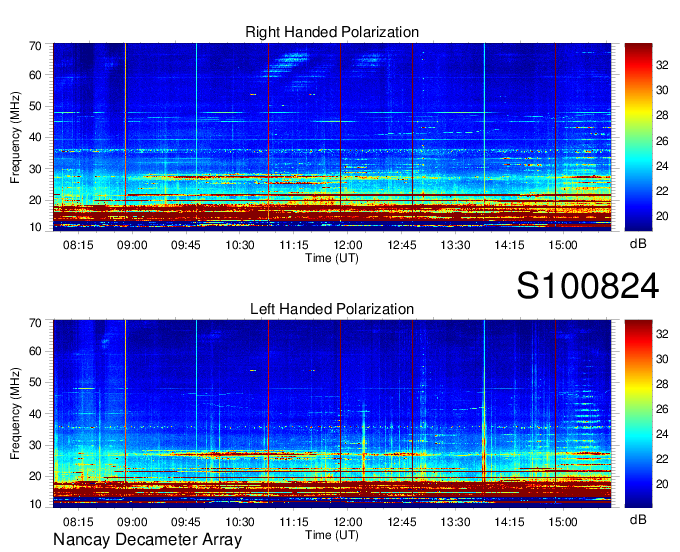680x552 pixels.
Task: Click "10" frequency tick of Left Handed plot
Action: coord(35,504)
